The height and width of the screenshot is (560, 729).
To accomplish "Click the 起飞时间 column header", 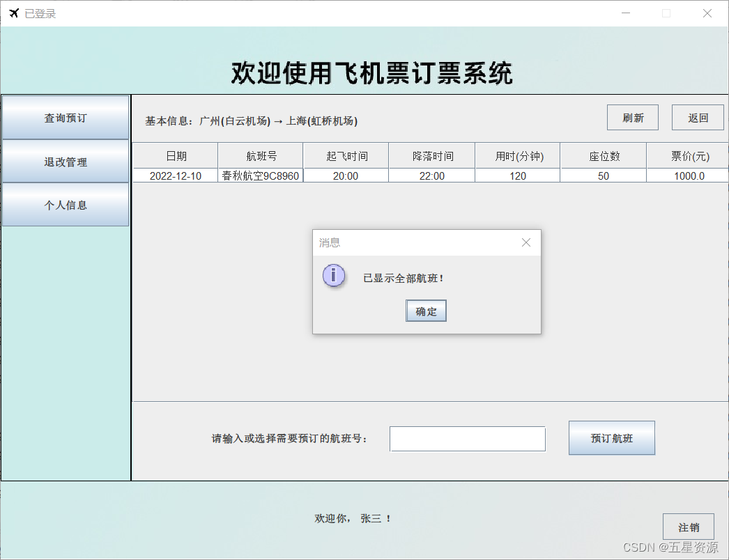I will click(x=346, y=155).
